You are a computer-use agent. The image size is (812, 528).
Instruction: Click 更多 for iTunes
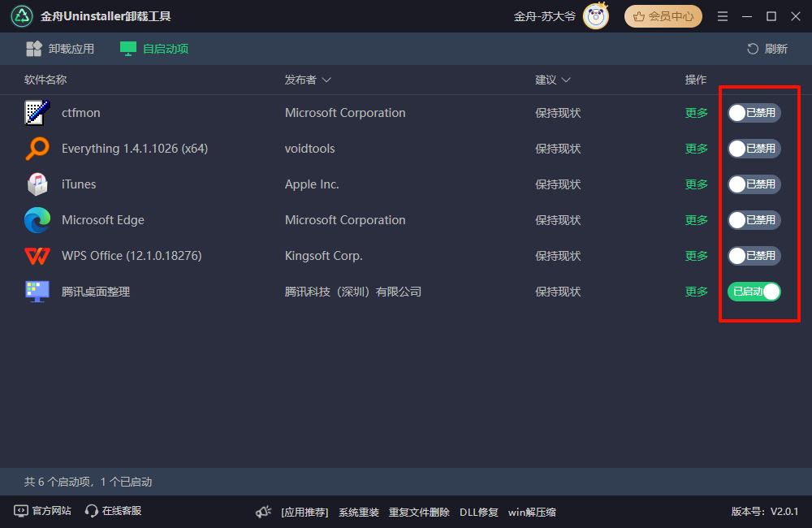(x=696, y=184)
